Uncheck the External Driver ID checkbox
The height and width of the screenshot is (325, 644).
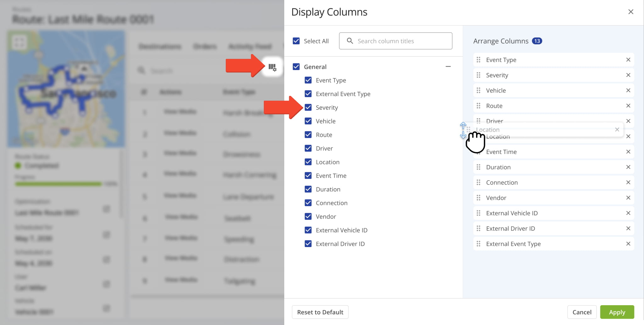pyautogui.click(x=308, y=244)
